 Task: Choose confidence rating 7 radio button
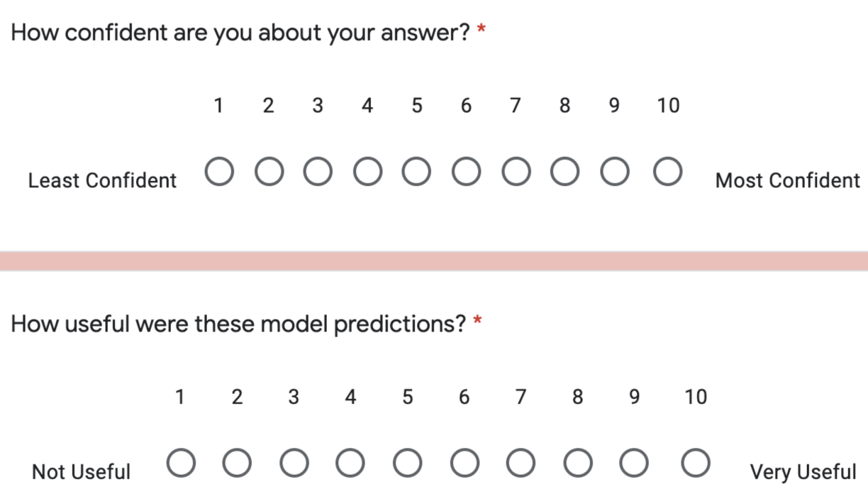[516, 172]
